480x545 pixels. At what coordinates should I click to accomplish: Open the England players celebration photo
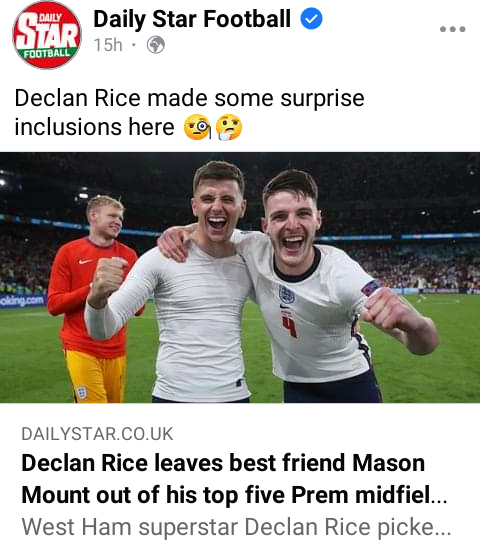pyautogui.click(x=240, y=277)
